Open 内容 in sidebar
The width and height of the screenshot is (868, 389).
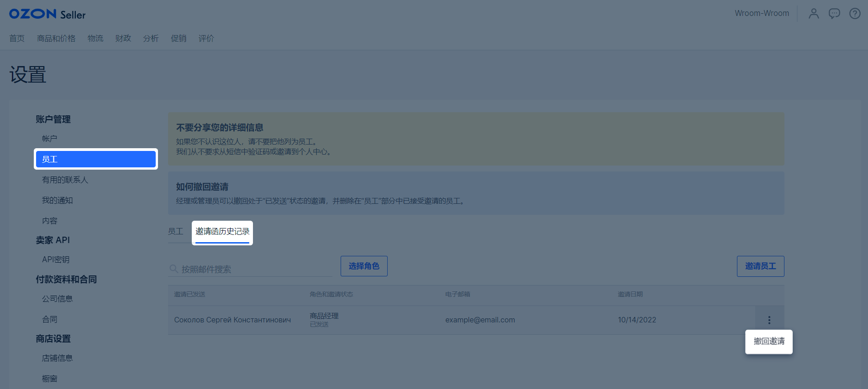point(50,221)
